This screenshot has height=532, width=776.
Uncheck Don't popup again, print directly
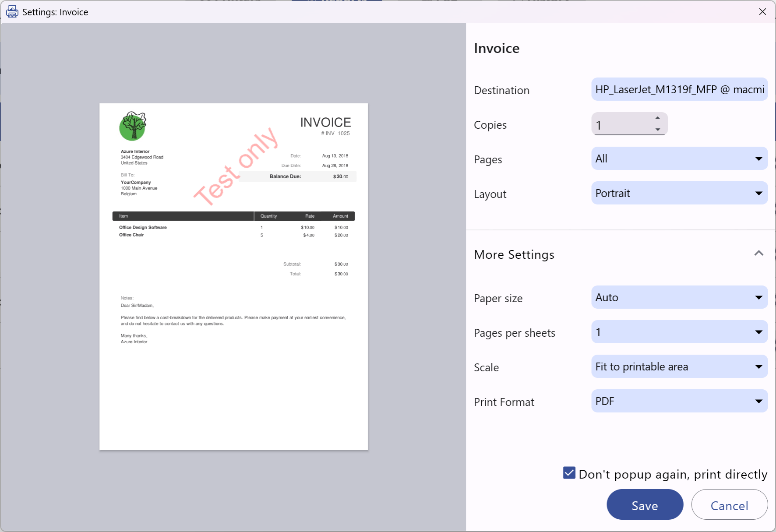[x=568, y=473]
